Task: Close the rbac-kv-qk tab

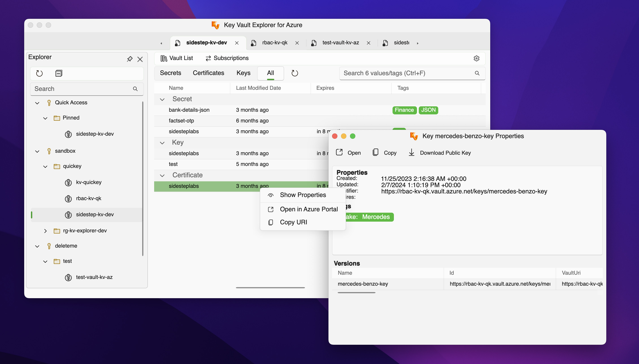Action: (297, 43)
